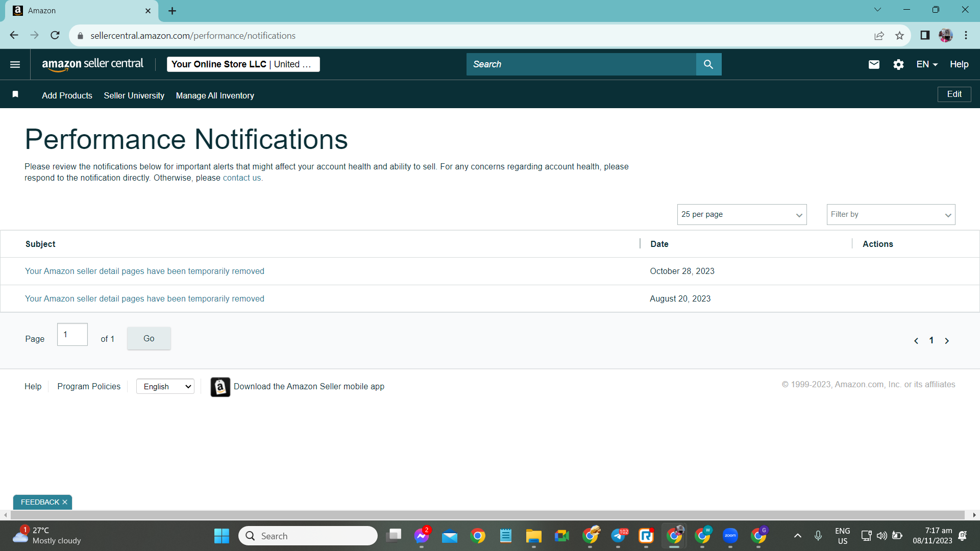
Task: Click the horizontal scrollbar
Action: tap(486, 515)
